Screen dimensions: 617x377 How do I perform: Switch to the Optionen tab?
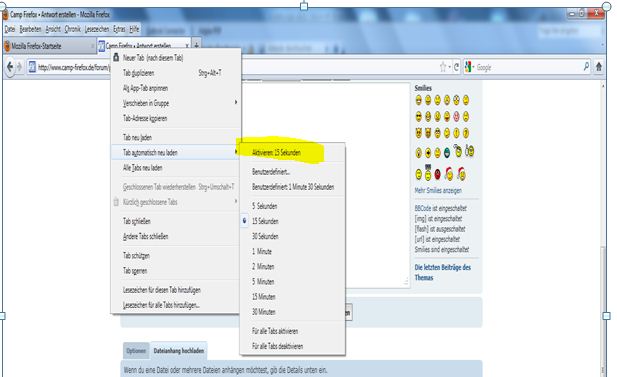pos(136,351)
